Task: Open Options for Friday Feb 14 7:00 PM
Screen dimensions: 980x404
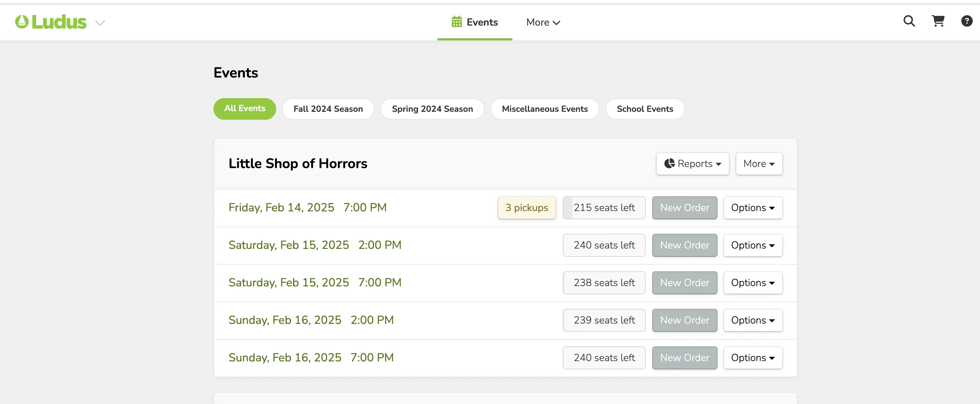Action: (753, 207)
